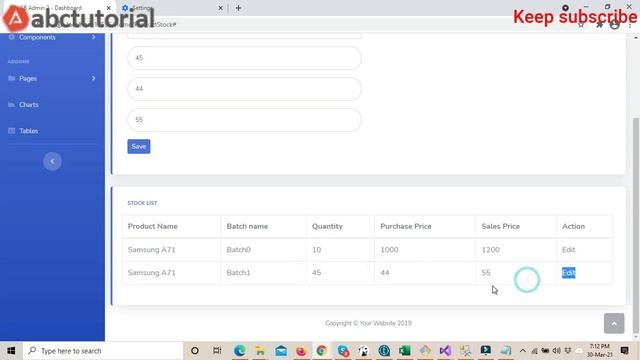Viewport: 640px width, 360px height.
Task: Close the Settings browser tab
Action: coord(220,8)
